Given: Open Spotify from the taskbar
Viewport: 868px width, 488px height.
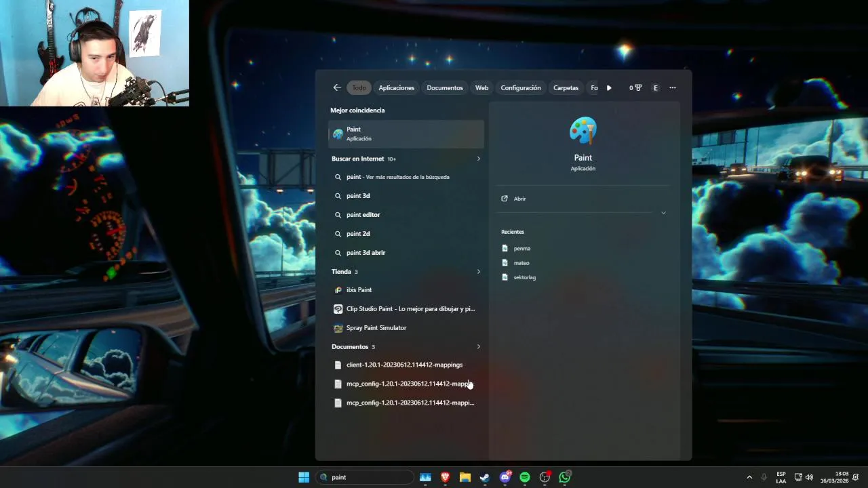Looking at the screenshot, I should [525, 477].
